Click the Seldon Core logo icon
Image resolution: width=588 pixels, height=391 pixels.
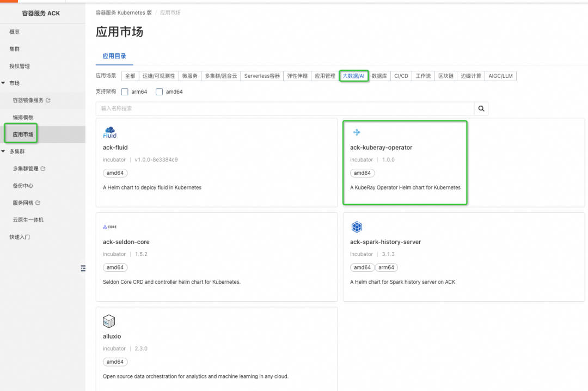coord(109,227)
